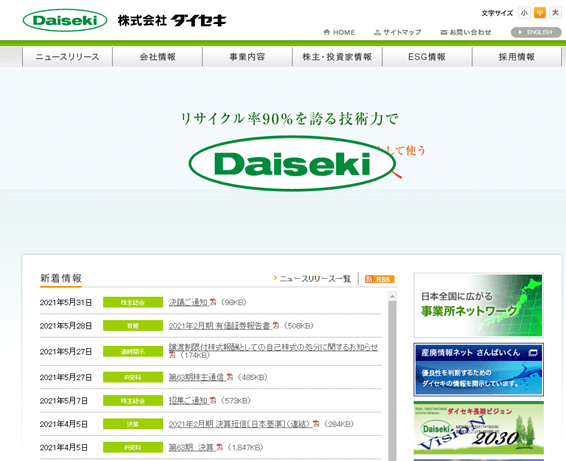Open 事業内容 navigation tab
566x461 pixels.
(247, 57)
